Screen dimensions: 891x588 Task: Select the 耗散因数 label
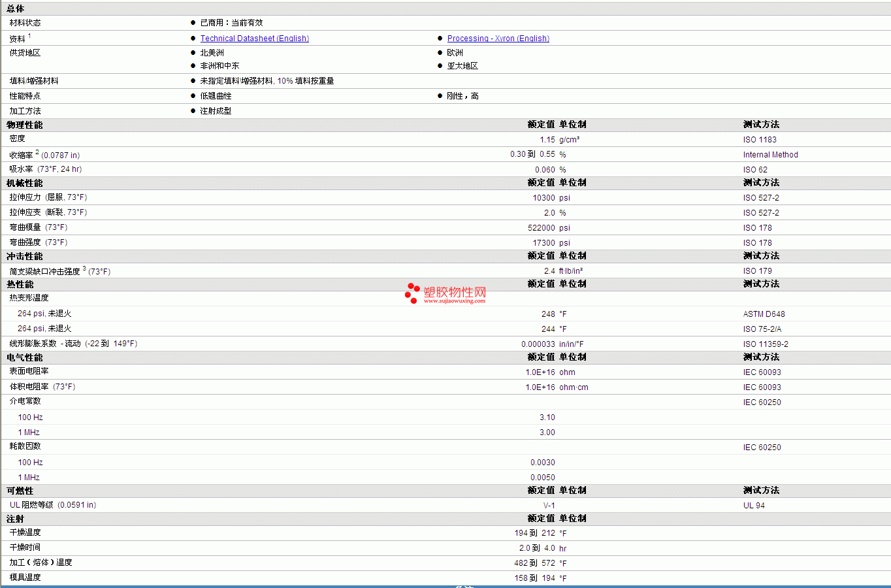click(x=25, y=446)
